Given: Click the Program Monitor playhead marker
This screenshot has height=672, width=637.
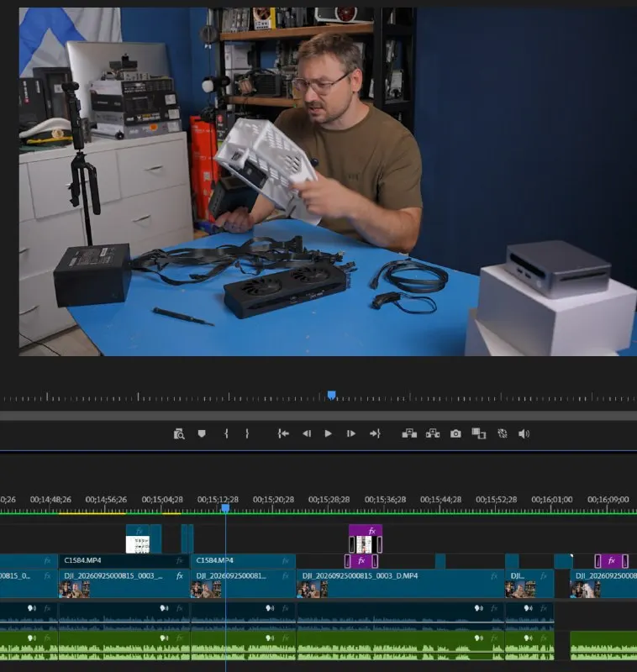Looking at the screenshot, I should (x=331, y=395).
